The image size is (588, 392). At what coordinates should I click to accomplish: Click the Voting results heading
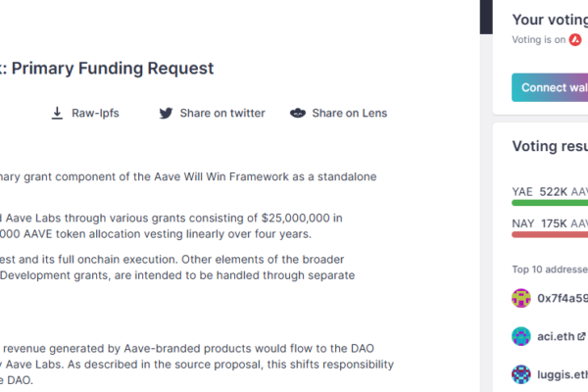[x=550, y=147]
